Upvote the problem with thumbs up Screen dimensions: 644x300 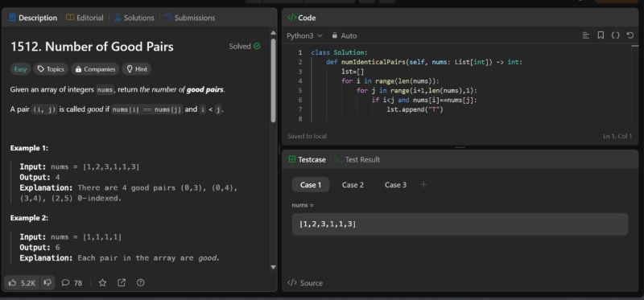pyautogui.click(x=23, y=283)
